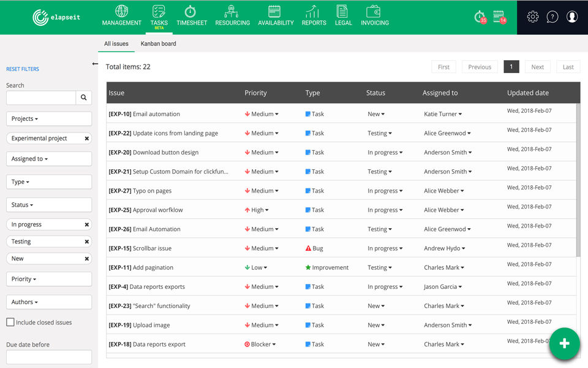Open the Management globe icon
588x368 pixels.
point(121,12)
